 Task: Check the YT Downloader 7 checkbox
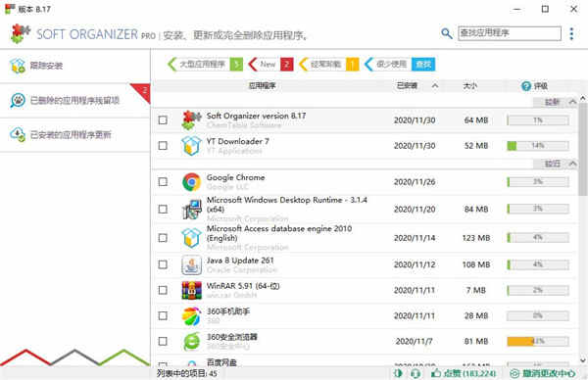pyautogui.click(x=163, y=145)
